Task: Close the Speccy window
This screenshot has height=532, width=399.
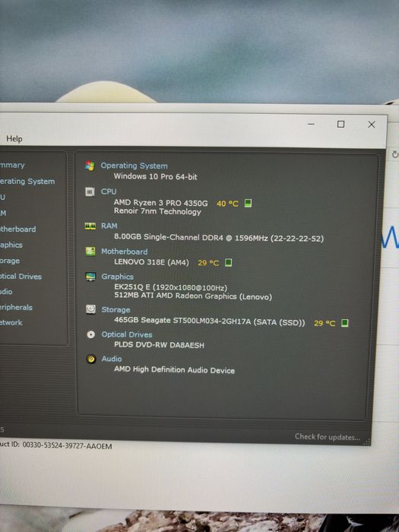Action: (372, 125)
